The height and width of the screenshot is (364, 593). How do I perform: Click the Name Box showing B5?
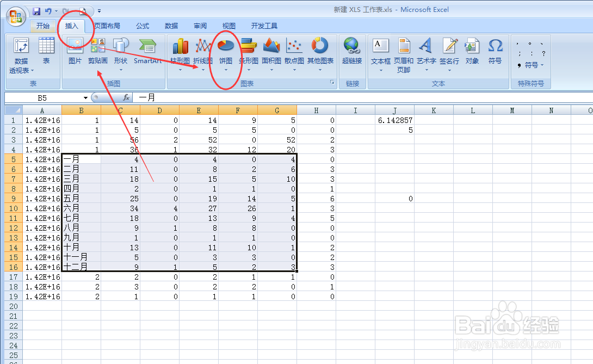click(43, 98)
